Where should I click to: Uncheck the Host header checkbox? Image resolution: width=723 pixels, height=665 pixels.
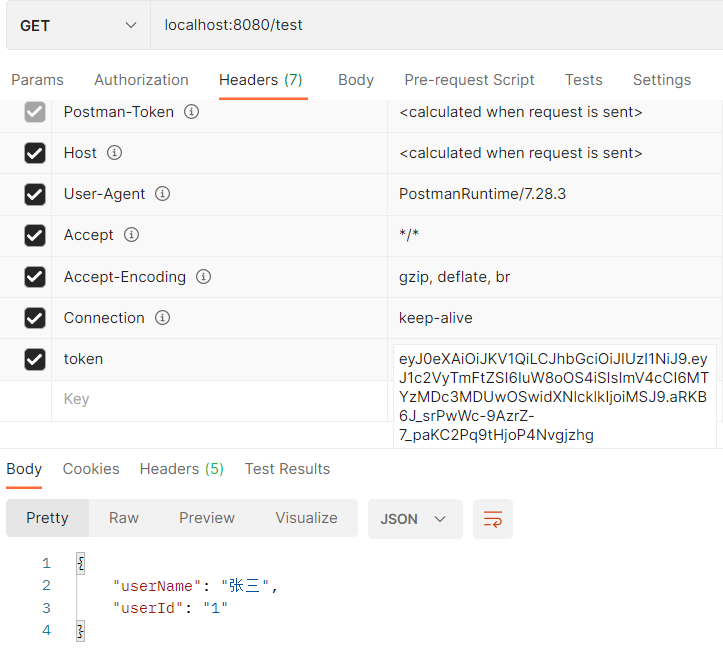(35, 153)
